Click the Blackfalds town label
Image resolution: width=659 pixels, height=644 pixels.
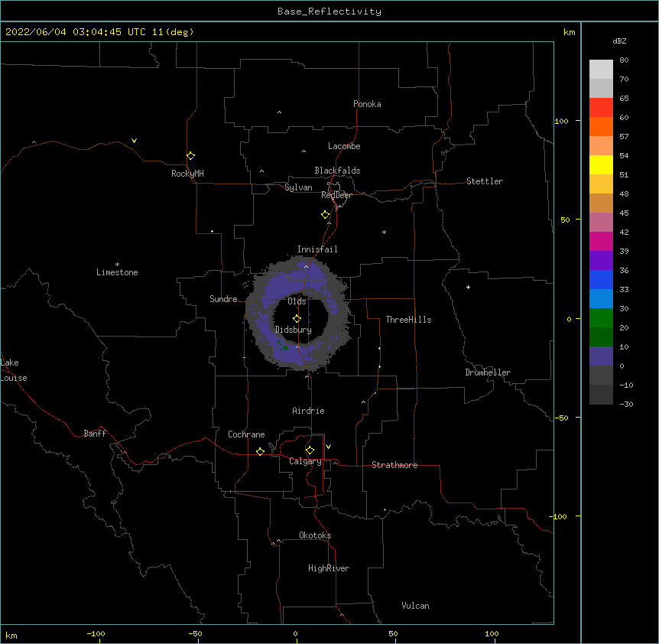[x=337, y=171]
